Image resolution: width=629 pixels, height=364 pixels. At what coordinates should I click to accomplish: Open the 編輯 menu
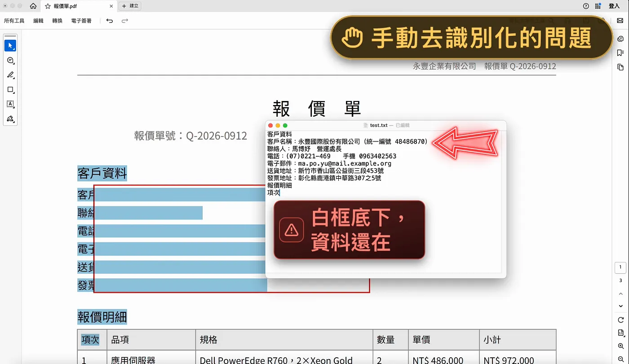point(38,21)
